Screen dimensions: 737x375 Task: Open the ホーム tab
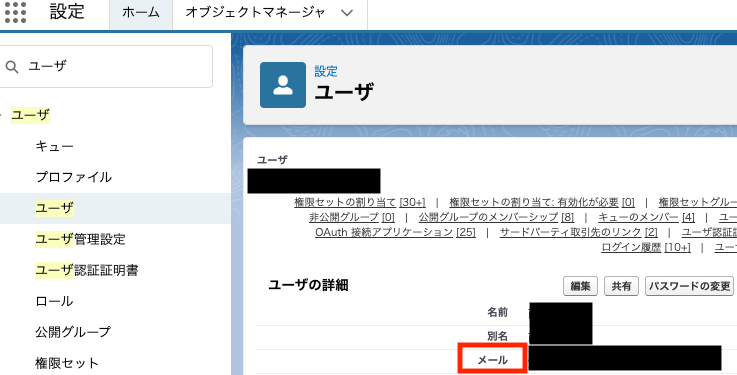pos(141,13)
